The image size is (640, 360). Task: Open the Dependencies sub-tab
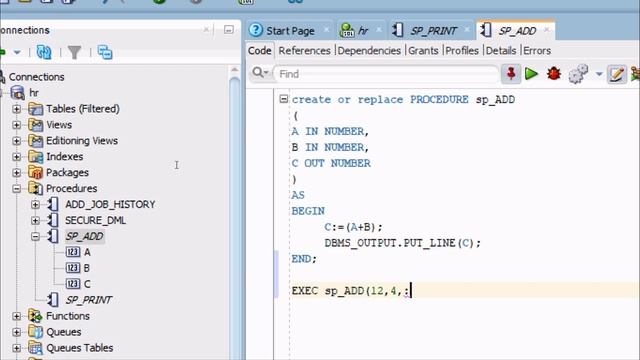tap(369, 51)
